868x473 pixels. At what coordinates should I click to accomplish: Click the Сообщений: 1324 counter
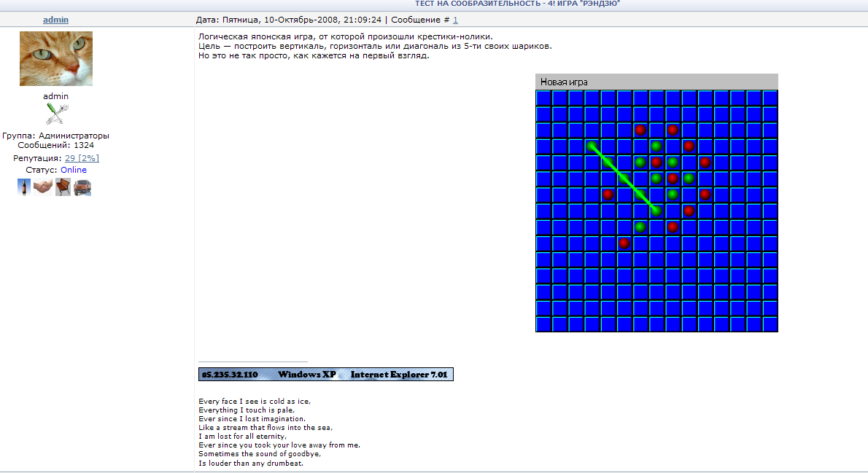[x=56, y=145]
